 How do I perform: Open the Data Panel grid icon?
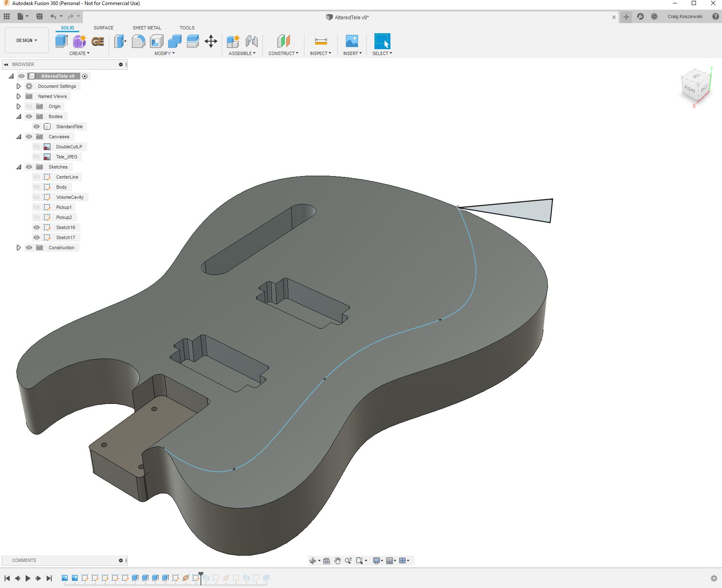(7, 16)
